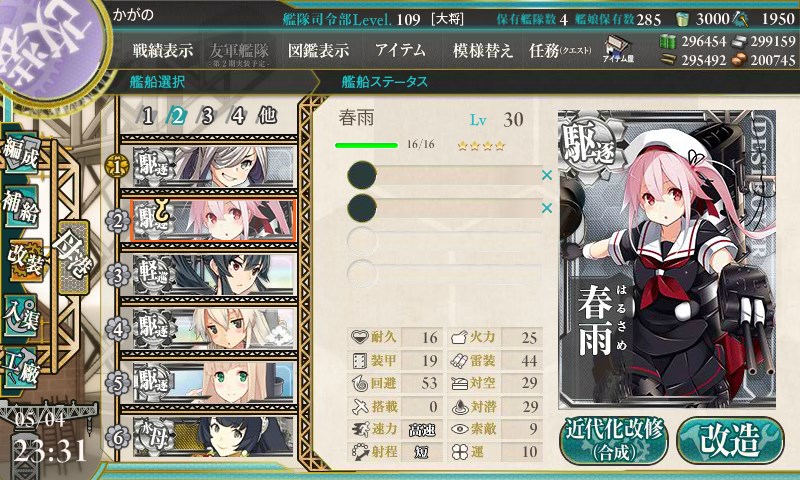Select the light cruiser in slot 3
Image resolution: width=800 pixels, height=480 pixels.
coord(213,275)
